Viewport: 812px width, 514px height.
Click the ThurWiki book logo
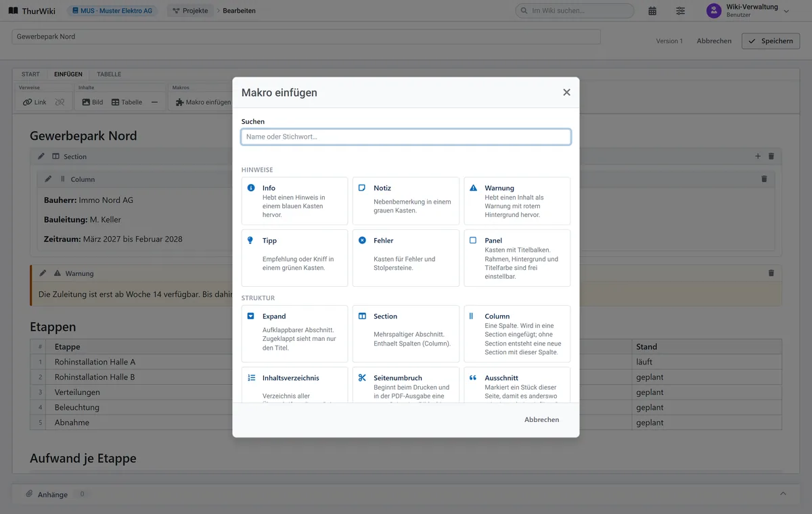point(13,11)
